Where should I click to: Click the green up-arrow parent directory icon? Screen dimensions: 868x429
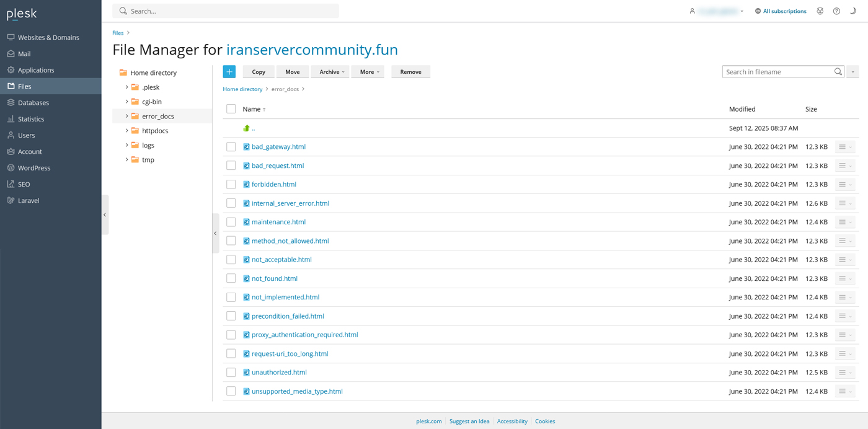point(246,128)
